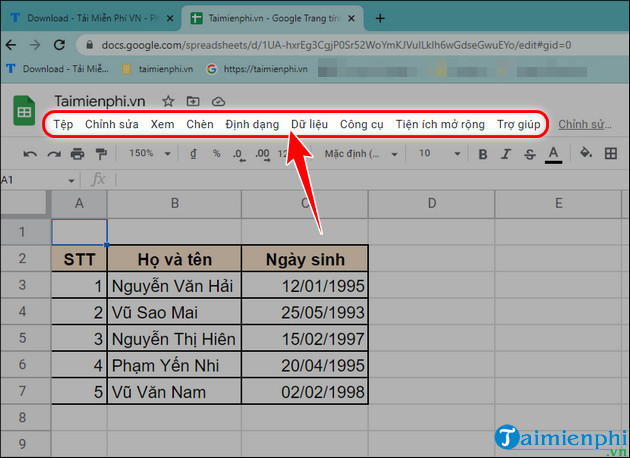The image size is (630, 458).
Task: Click the formula bar input
Action: click(x=372, y=180)
